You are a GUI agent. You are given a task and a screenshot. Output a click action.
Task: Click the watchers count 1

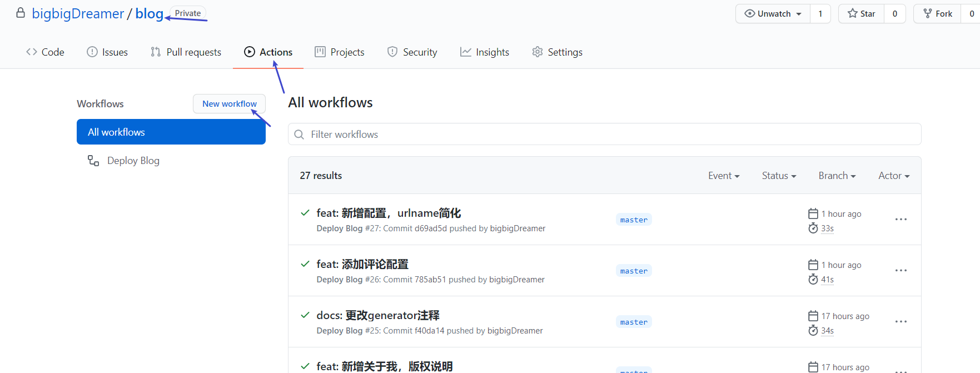coord(820,13)
